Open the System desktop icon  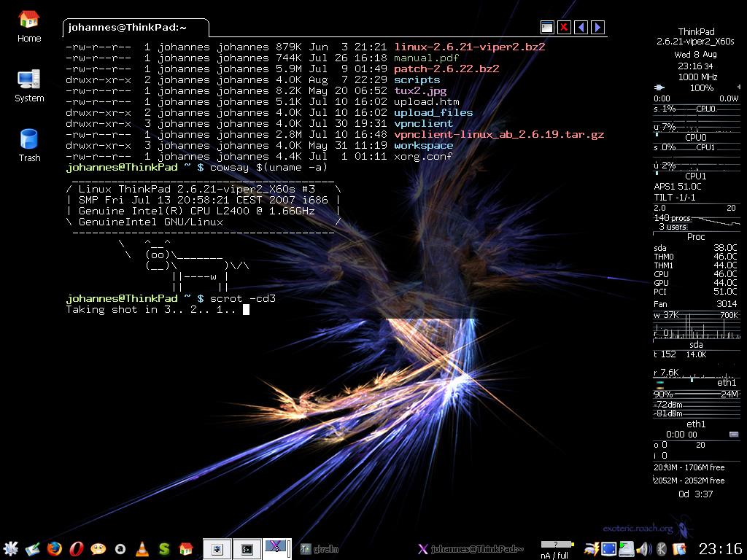[x=29, y=86]
